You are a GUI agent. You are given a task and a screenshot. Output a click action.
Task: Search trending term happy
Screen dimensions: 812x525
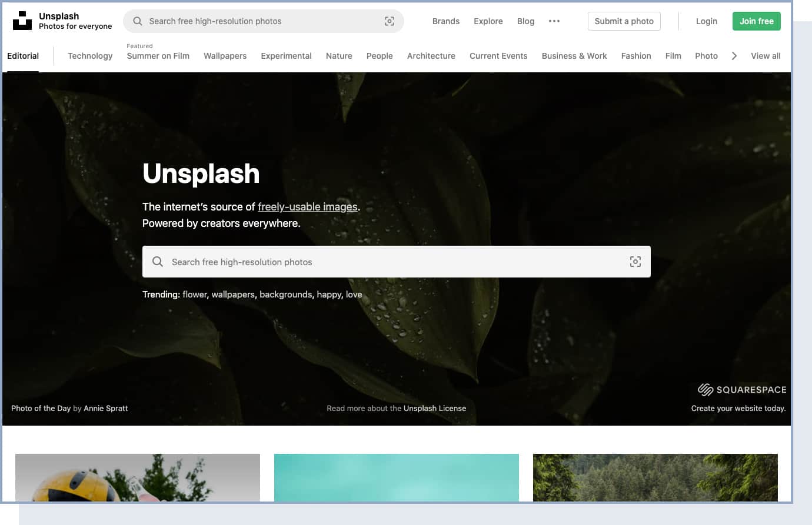click(329, 295)
